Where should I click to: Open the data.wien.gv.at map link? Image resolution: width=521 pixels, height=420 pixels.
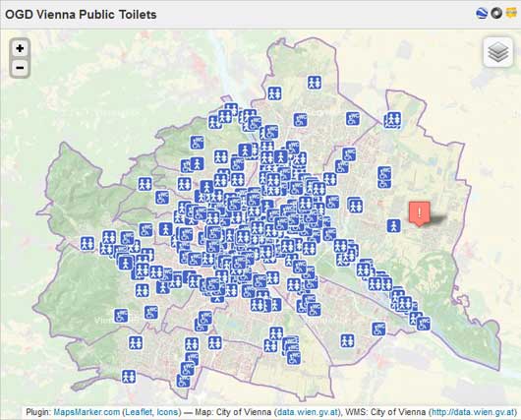pos(308,412)
